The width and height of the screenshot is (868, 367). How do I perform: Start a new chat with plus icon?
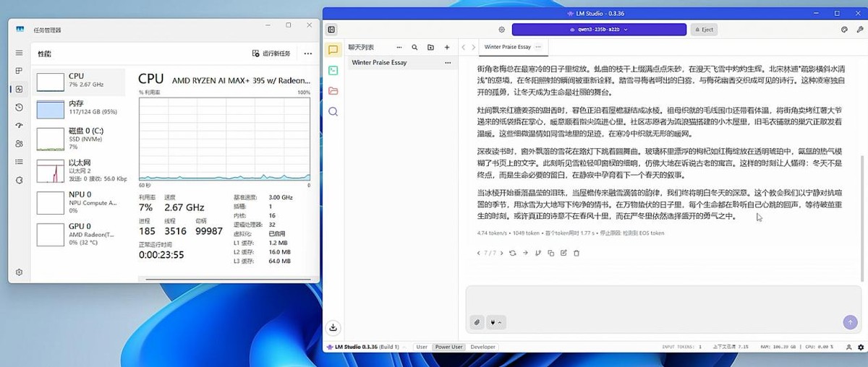[x=447, y=47]
